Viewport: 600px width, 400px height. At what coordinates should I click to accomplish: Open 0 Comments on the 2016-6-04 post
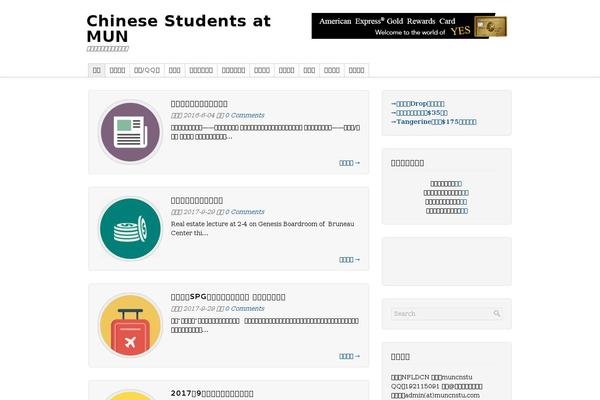coord(245,115)
